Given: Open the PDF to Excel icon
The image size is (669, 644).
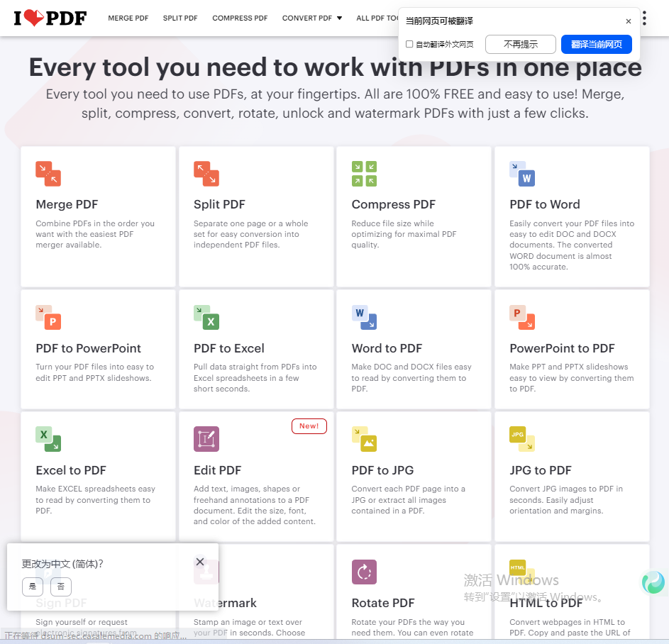Looking at the screenshot, I should 206,317.
